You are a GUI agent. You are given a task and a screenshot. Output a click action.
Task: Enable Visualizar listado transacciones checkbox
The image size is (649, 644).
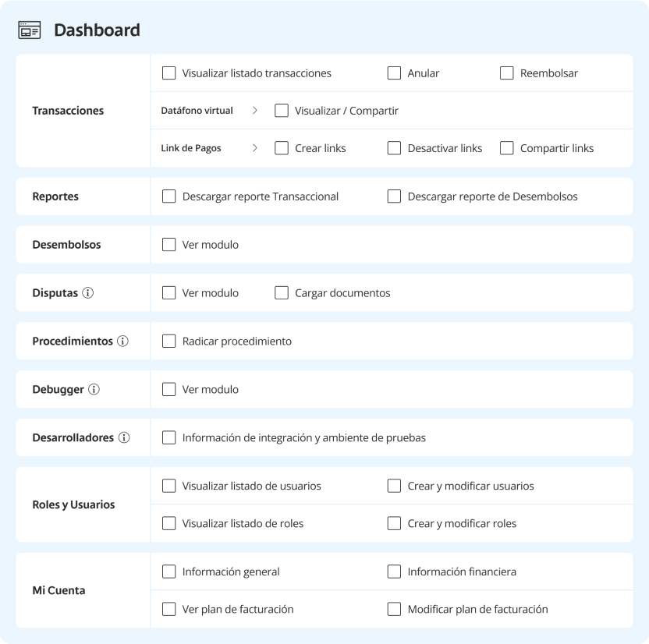pos(168,73)
